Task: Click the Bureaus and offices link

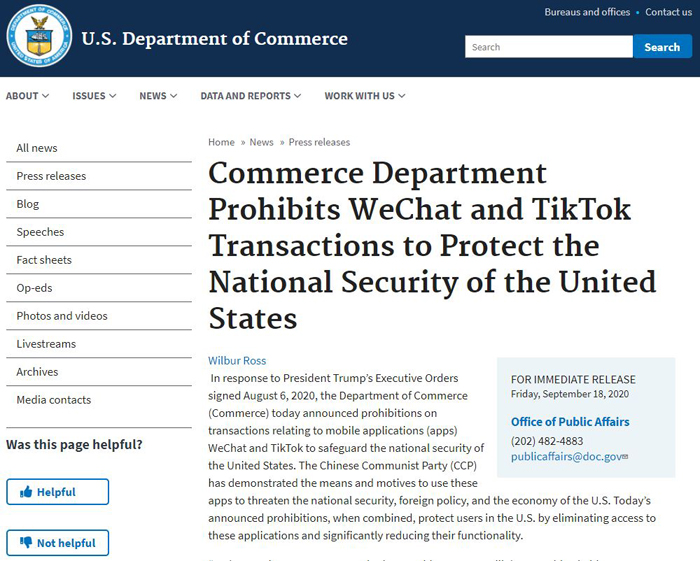Action: click(x=587, y=12)
